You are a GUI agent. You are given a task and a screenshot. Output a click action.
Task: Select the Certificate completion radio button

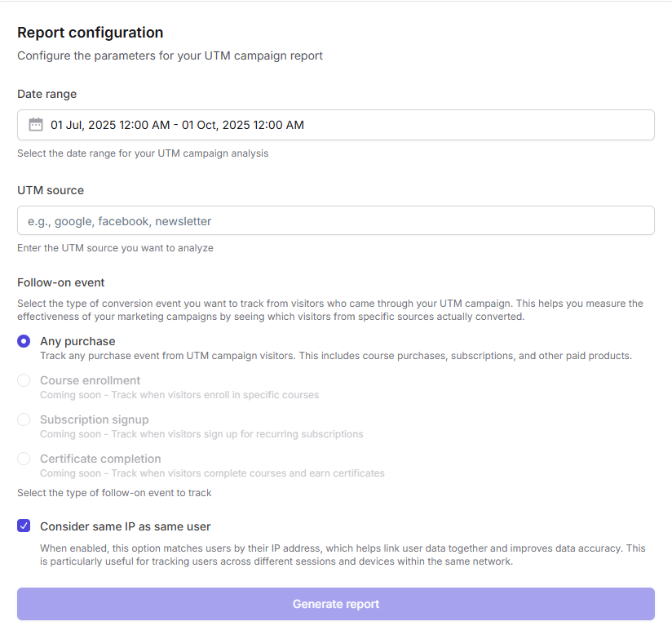(x=24, y=459)
